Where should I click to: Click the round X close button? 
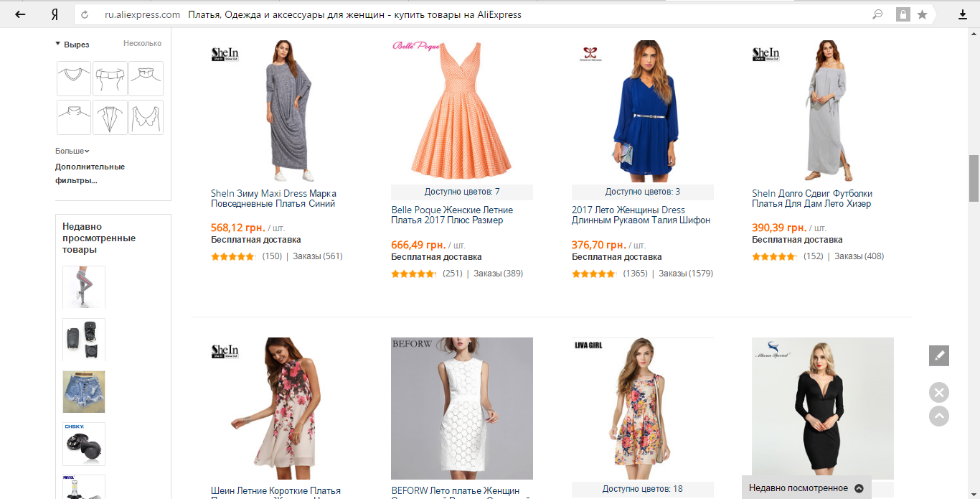(x=939, y=392)
